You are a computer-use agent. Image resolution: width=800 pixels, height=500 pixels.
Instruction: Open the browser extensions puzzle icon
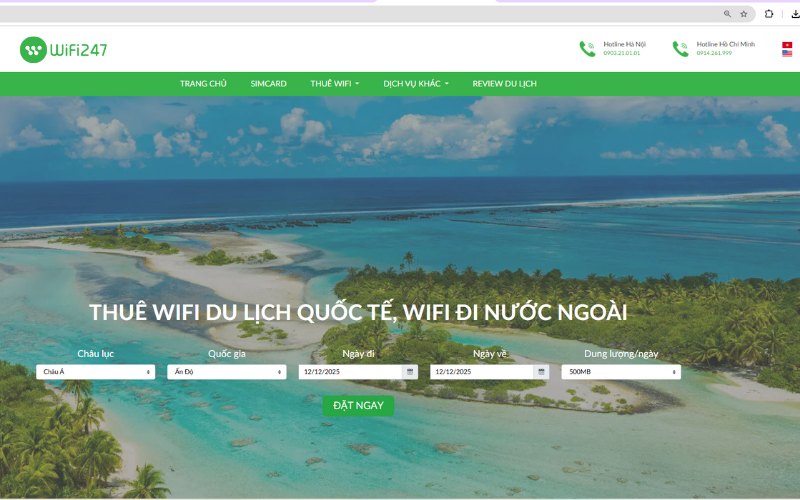769,14
